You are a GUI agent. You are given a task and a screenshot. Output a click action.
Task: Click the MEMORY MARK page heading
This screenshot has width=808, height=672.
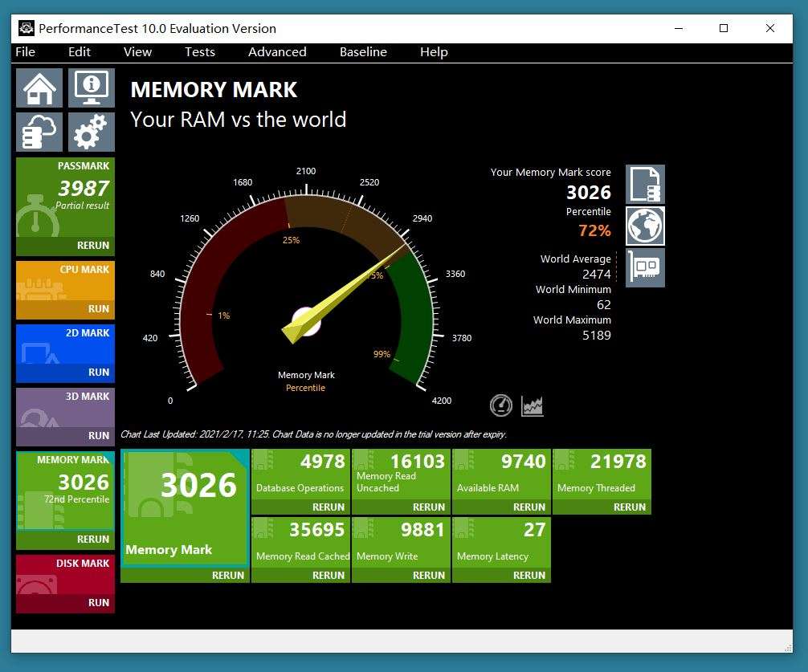point(214,90)
